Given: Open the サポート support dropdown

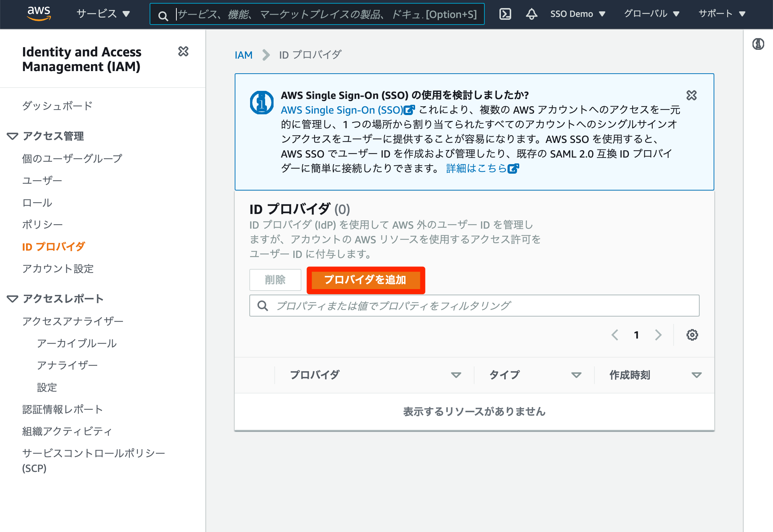Looking at the screenshot, I should coord(722,14).
